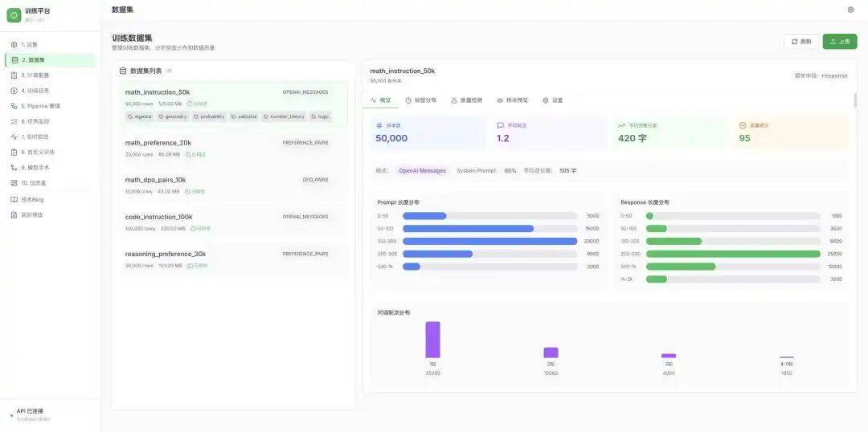Viewport: 868px width, 432px height.
Task: Open the dataset '设置' tab
Action: [x=553, y=100]
